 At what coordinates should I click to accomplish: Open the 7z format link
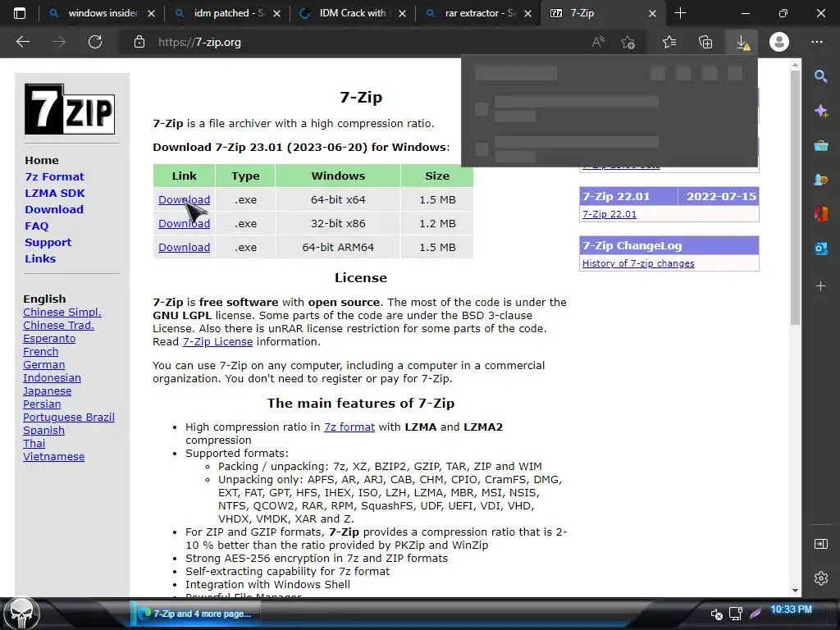(349, 427)
